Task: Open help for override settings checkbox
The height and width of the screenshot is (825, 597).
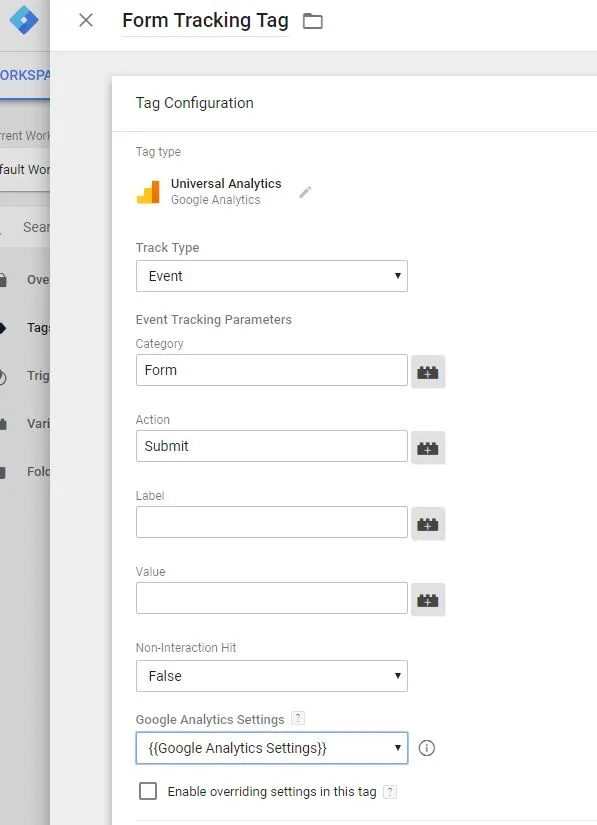Action: pyautogui.click(x=390, y=792)
